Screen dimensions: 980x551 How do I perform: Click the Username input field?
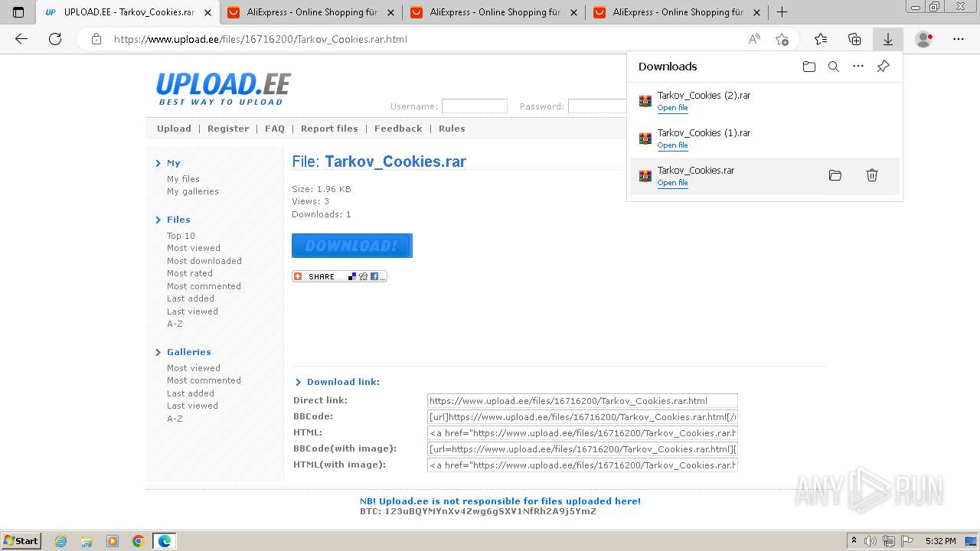click(475, 106)
